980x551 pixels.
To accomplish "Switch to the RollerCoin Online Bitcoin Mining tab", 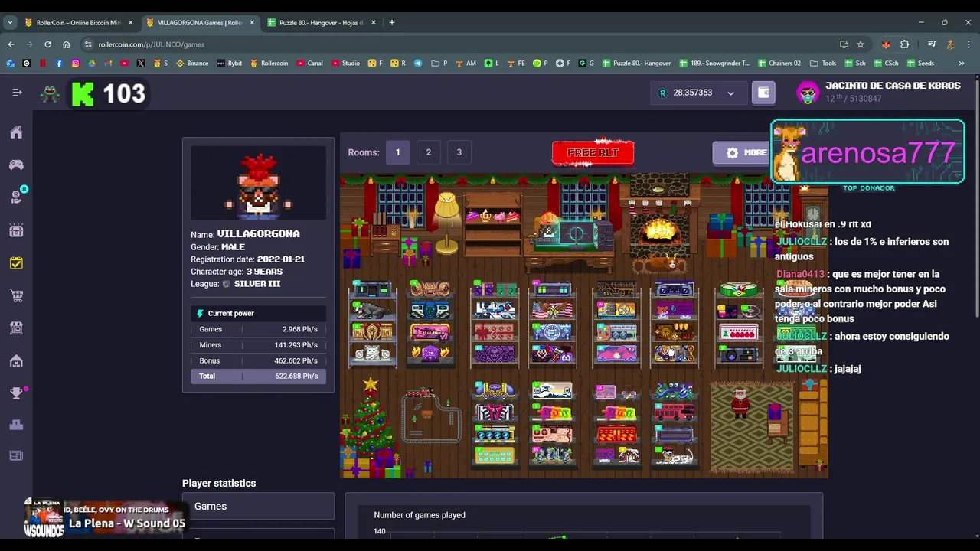I will [78, 23].
